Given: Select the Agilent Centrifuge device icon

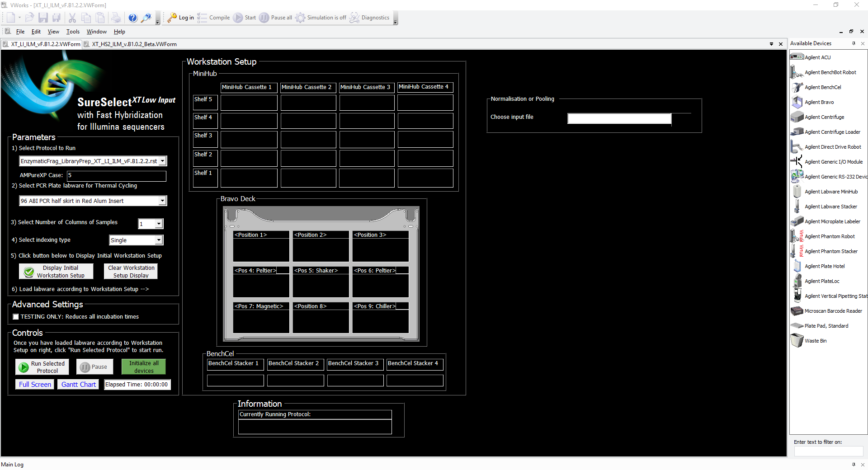Looking at the screenshot, I should coord(797,117).
